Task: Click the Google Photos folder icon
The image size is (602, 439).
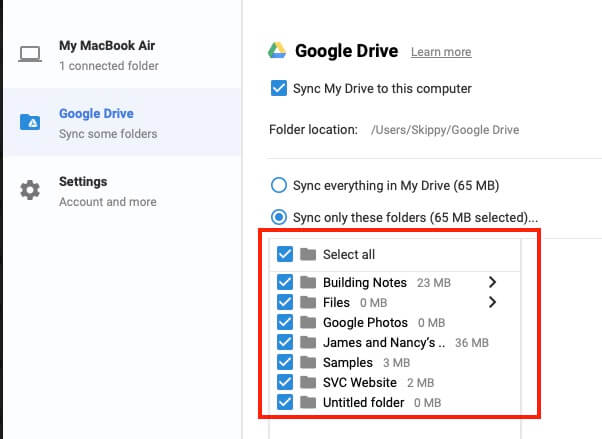Action: tap(308, 322)
